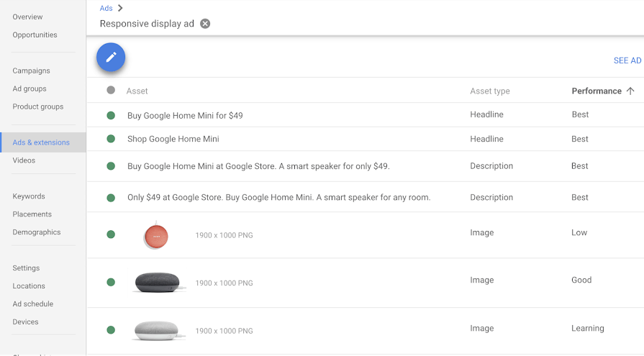The image size is (644, 356).
Task: Click the SEE AD link
Action: [627, 60]
